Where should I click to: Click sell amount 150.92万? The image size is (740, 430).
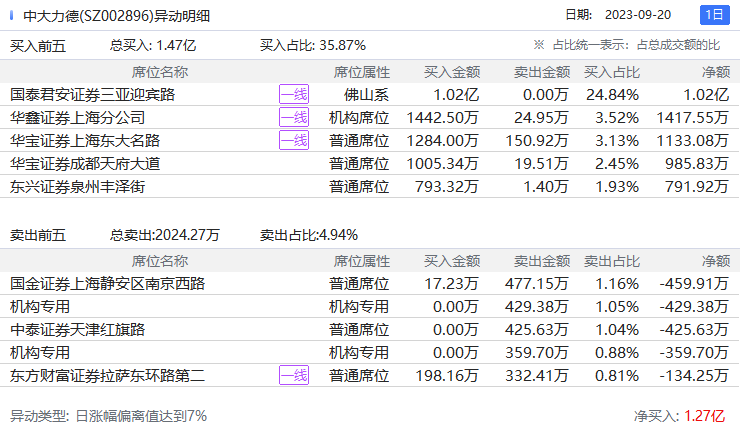[537, 141]
